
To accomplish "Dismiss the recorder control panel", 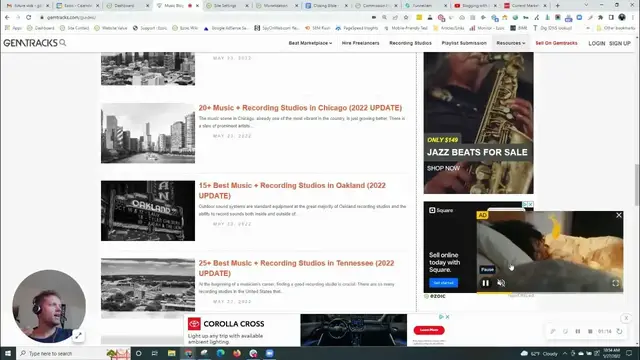I will [x=626, y=318].
